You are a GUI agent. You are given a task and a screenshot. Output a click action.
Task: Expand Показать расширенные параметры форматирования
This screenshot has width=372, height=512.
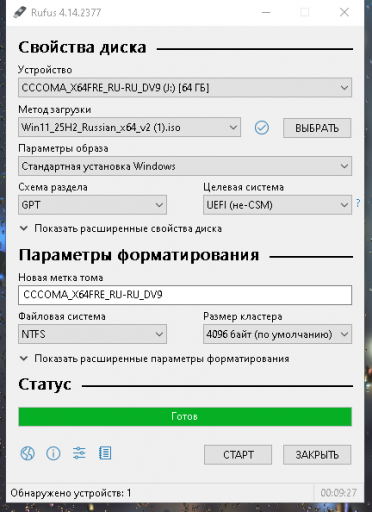154,359
